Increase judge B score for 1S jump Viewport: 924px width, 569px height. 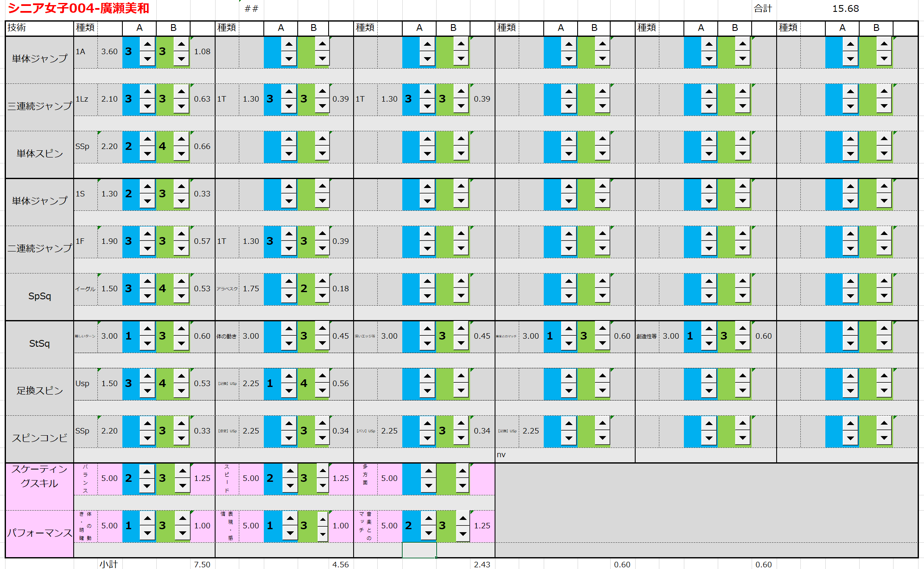[x=181, y=186]
